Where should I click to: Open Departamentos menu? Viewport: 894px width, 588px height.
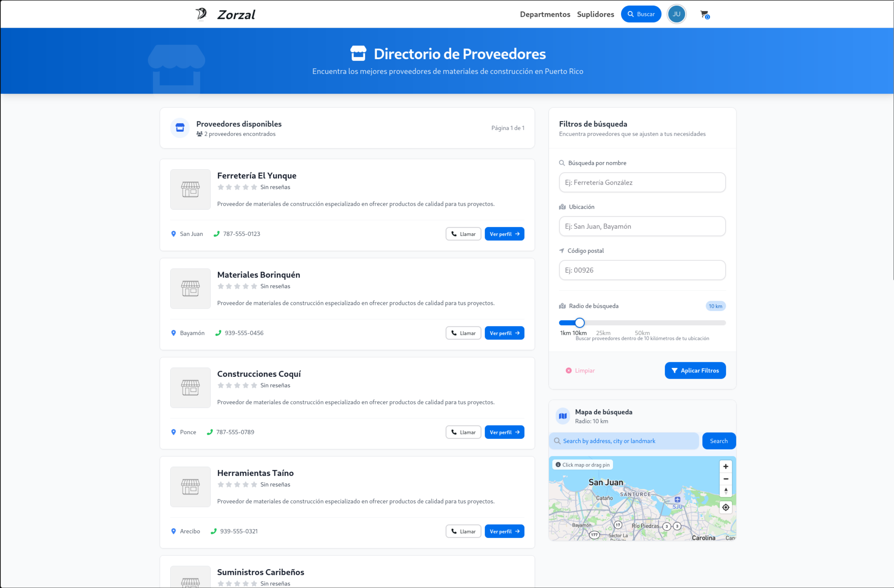coord(545,14)
